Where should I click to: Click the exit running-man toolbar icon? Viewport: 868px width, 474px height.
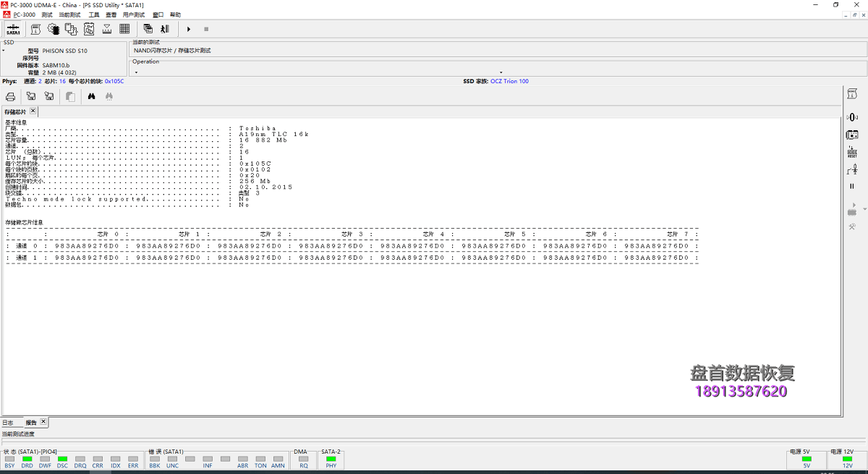(x=165, y=29)
